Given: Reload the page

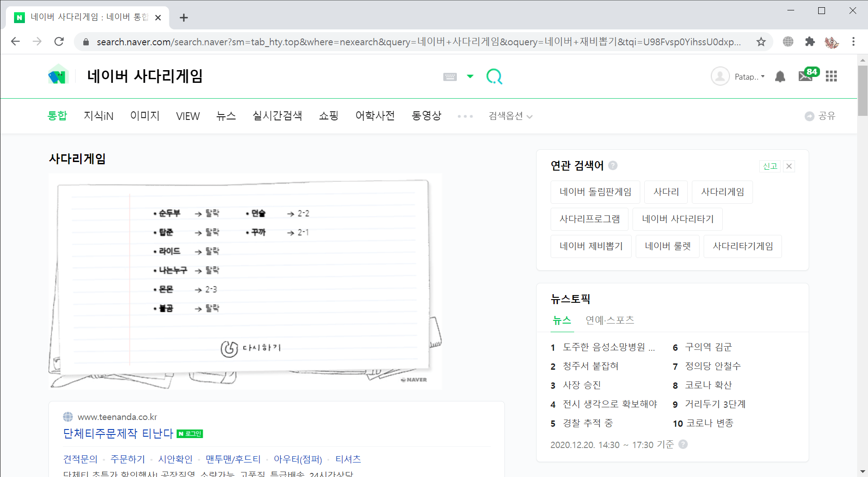Looking at the screenshot, I should click(x=59, y=42).
